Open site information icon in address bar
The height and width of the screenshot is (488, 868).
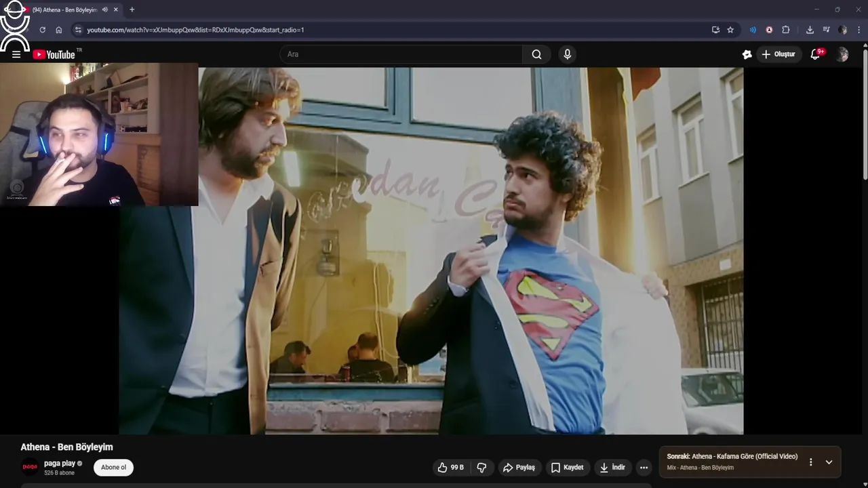click(78, 30)
